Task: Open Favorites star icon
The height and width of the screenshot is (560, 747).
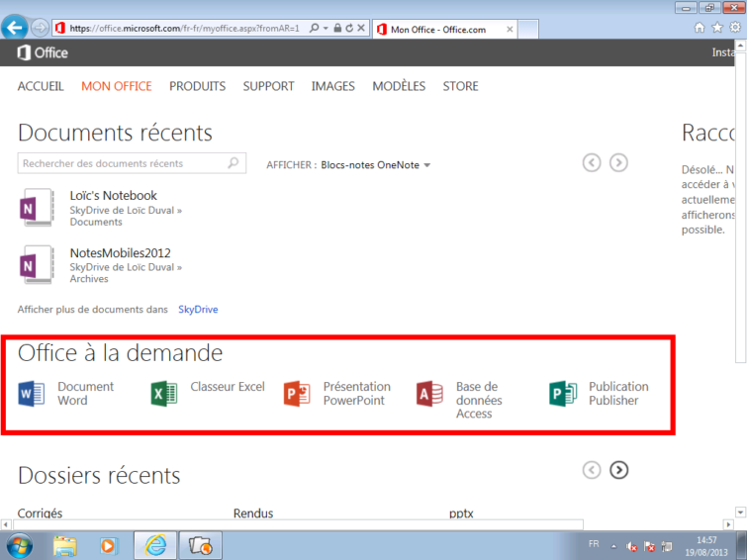Action: point(717,28)
